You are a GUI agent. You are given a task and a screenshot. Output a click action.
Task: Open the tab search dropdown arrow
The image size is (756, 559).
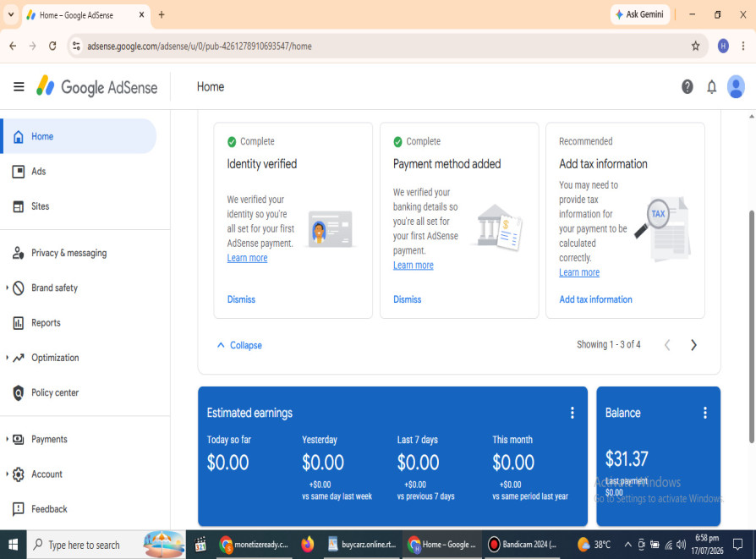[11, 15]
